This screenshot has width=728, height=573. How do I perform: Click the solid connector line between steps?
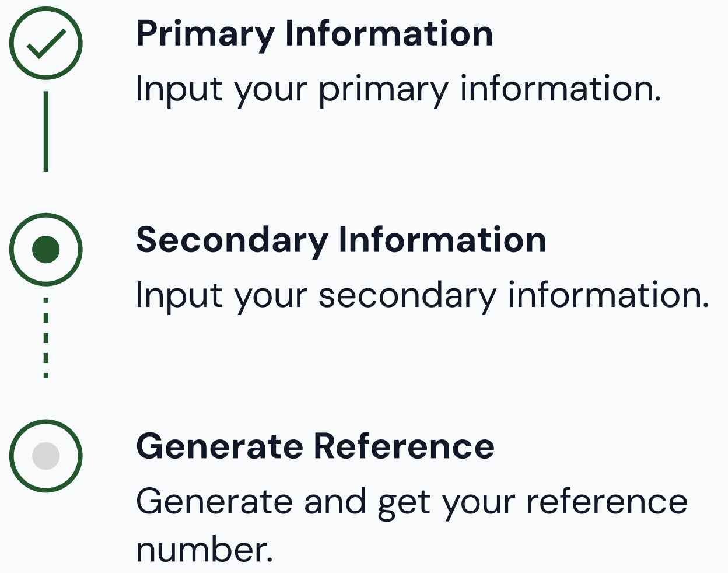pyautogui.click(x=46, y=131)
